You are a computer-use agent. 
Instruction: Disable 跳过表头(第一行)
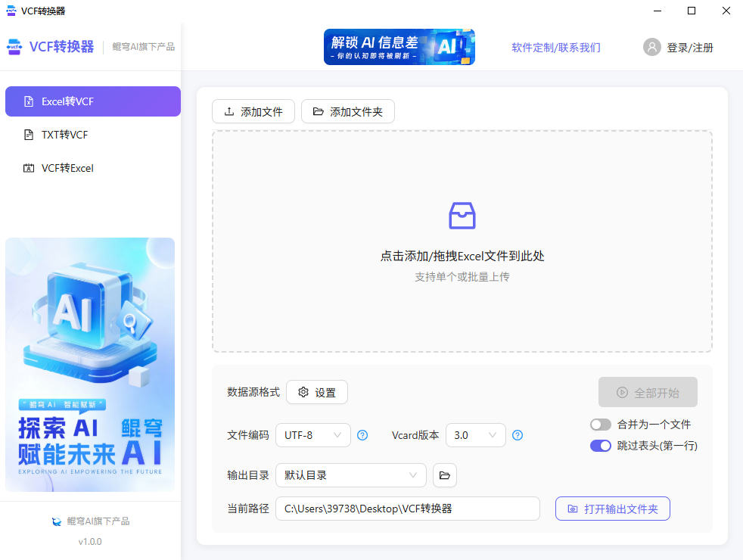(601, 446)
